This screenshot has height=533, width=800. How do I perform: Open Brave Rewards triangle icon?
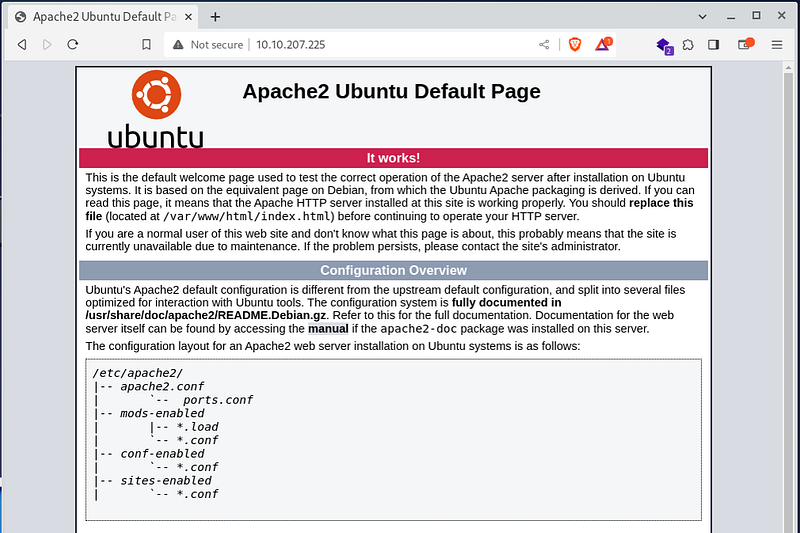(603, 45)
